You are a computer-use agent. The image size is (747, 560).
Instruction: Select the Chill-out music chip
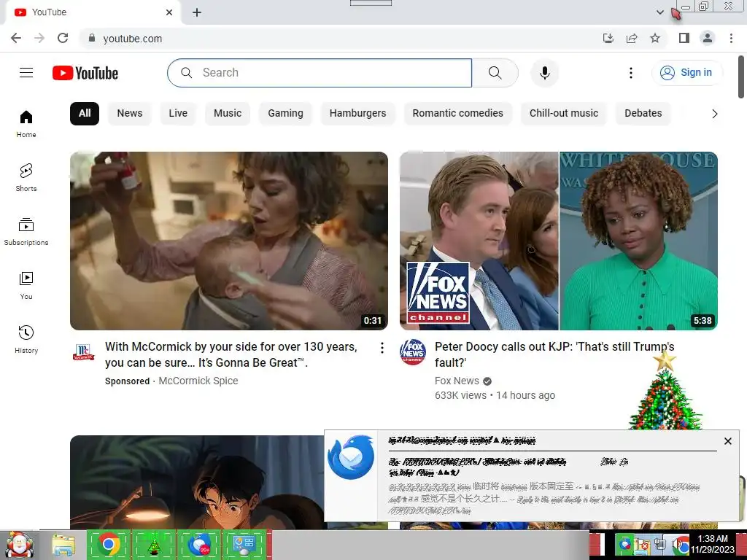click(564, 113)
